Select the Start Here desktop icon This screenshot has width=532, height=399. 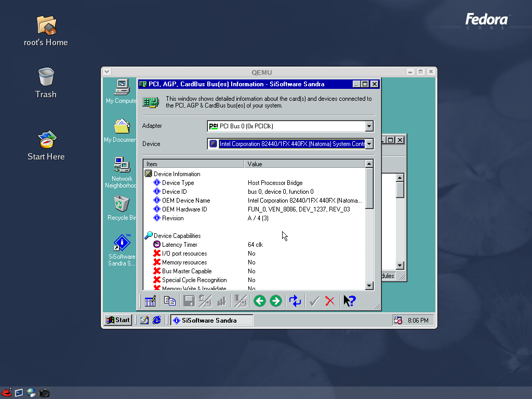click(46, 146)
